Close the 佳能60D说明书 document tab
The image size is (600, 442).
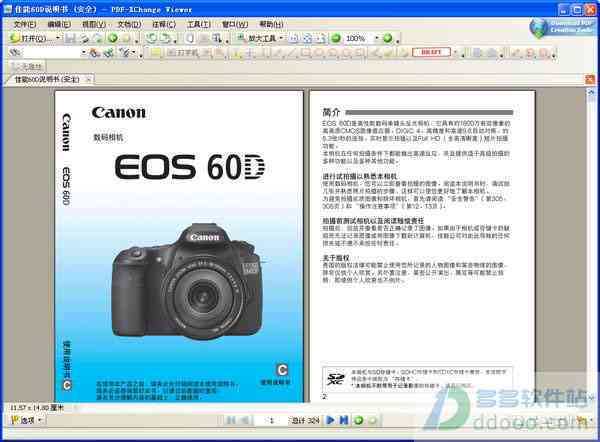pyautogui.click(x=88, y=80)
